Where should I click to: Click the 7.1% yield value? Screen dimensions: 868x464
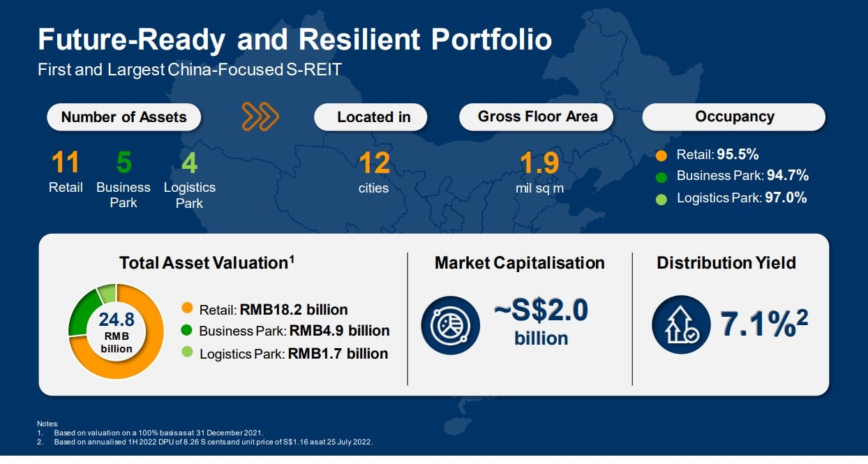pos(764,324)
